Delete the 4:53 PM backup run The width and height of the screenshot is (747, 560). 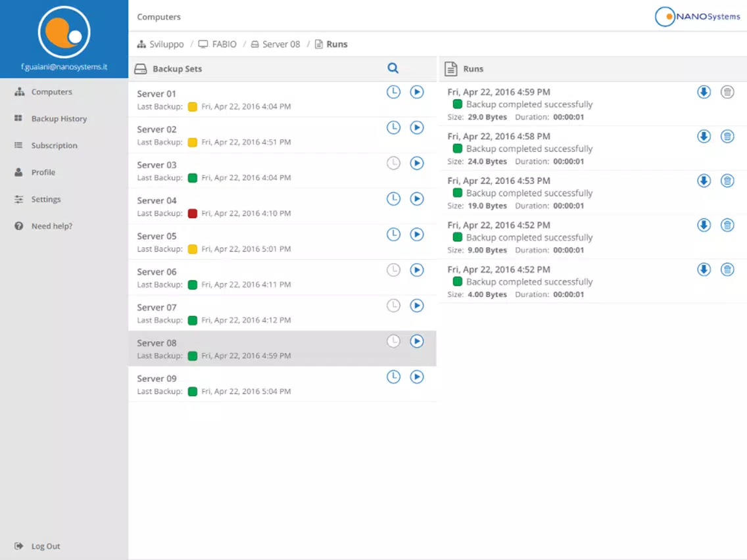(727, 181)
